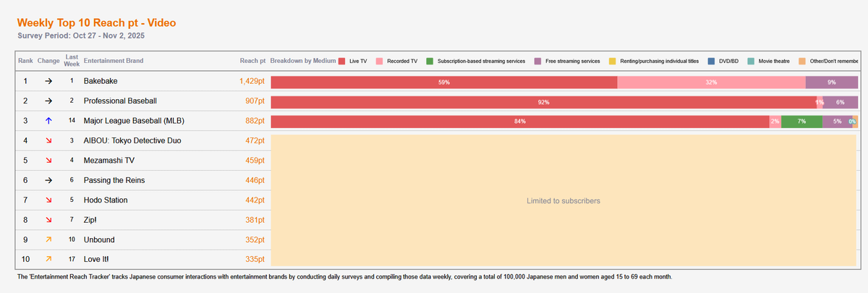Image resolution: width=868 pixels, height=293 pixels.
Task: Click Bakebake's 59% Live TV bar segment
Action: (444, 82)
